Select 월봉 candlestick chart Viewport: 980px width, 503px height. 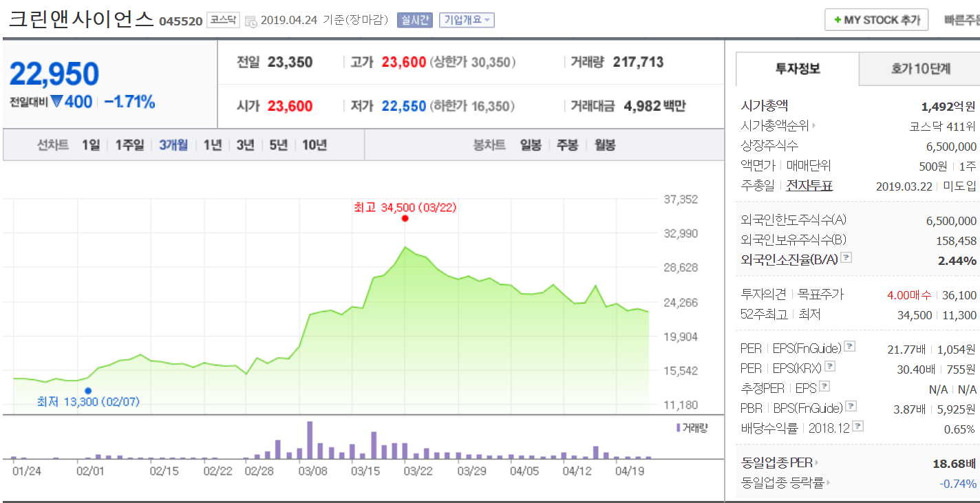coord(605,145)
